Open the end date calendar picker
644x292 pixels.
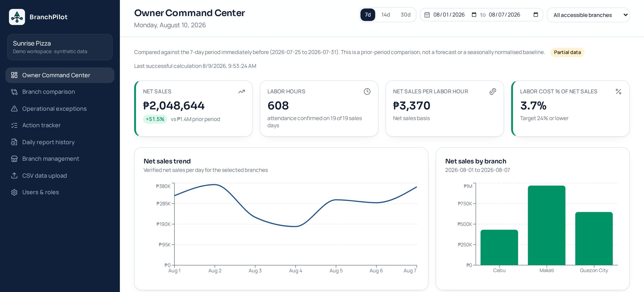tap(536, 15)
